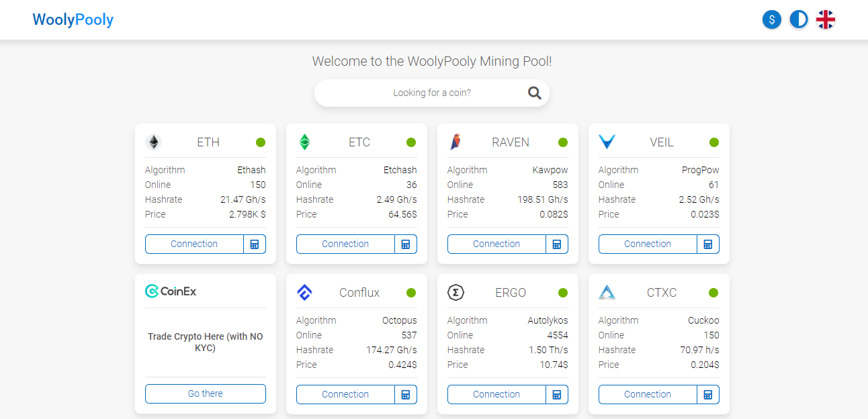Image resolution: width=868 pixels, height=419 pixels.
Task: Click the RAVEN hashrate 198.51 Gh/s
Action: point(543,199)
